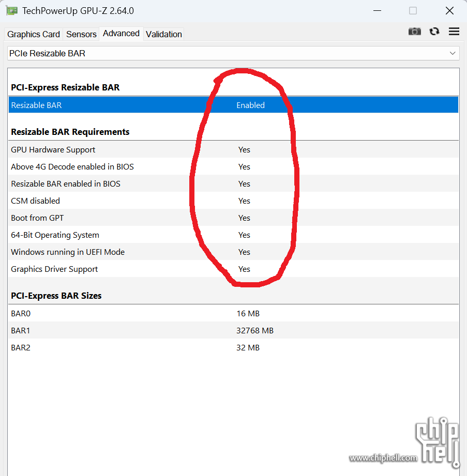Select Windows running in UEFI Mode

(233, 252)
